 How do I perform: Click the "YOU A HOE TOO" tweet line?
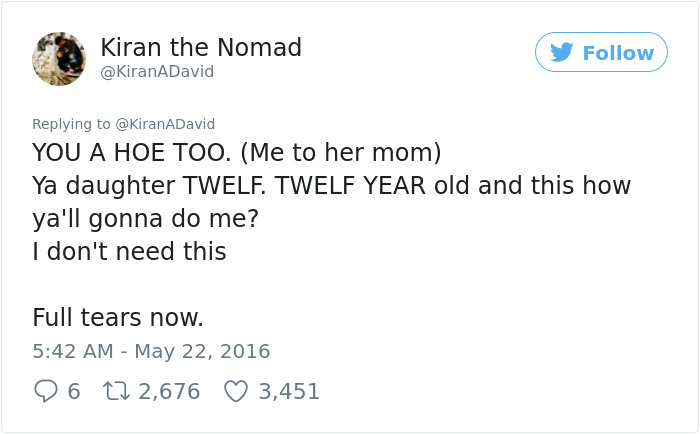236,154
